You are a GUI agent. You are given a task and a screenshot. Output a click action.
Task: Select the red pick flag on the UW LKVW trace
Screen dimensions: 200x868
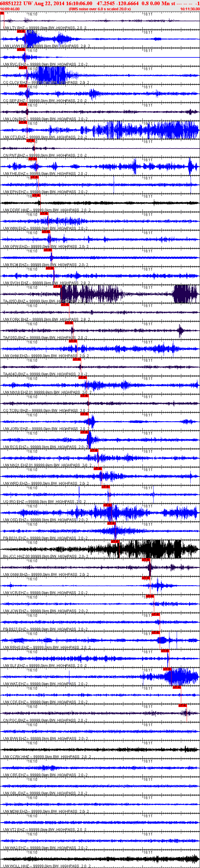pos(21,31)
